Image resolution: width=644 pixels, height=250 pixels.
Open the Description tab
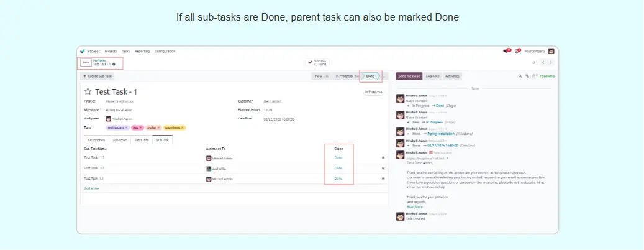[x=96, y=140]
